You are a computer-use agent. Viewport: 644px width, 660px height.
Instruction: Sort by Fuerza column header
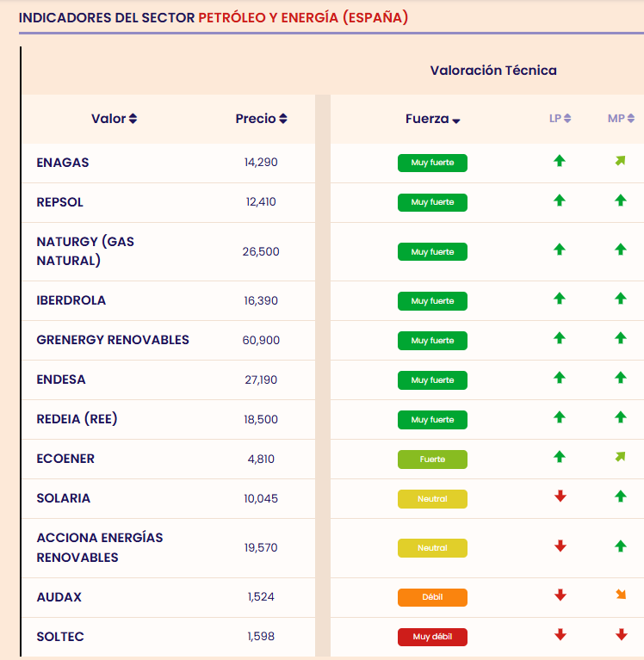(432, 119)
